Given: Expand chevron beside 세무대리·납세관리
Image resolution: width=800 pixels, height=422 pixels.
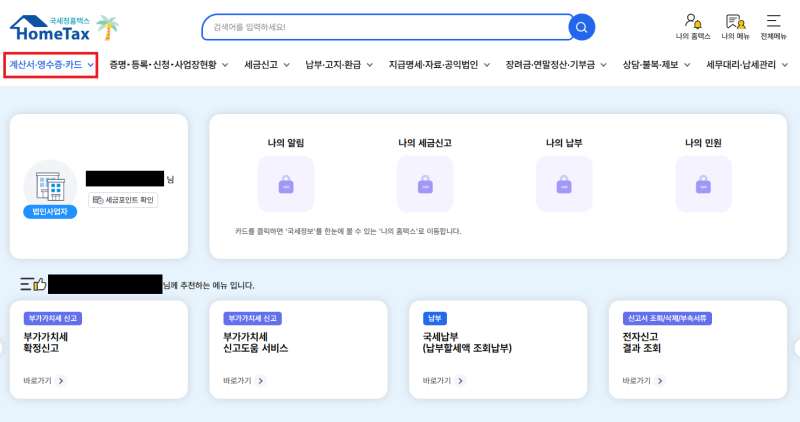Looking at the screenshot, I should tap(785, 65).
